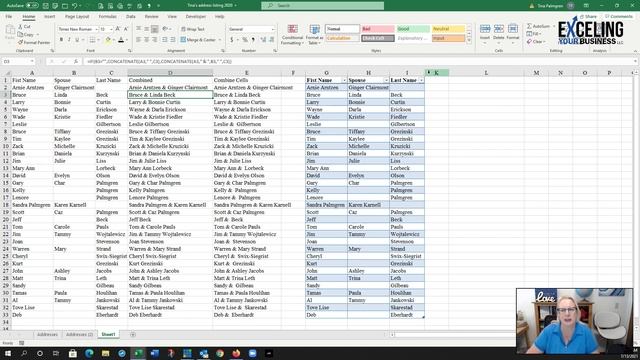
Task: Switch to the Data tab
Action: 131,17
